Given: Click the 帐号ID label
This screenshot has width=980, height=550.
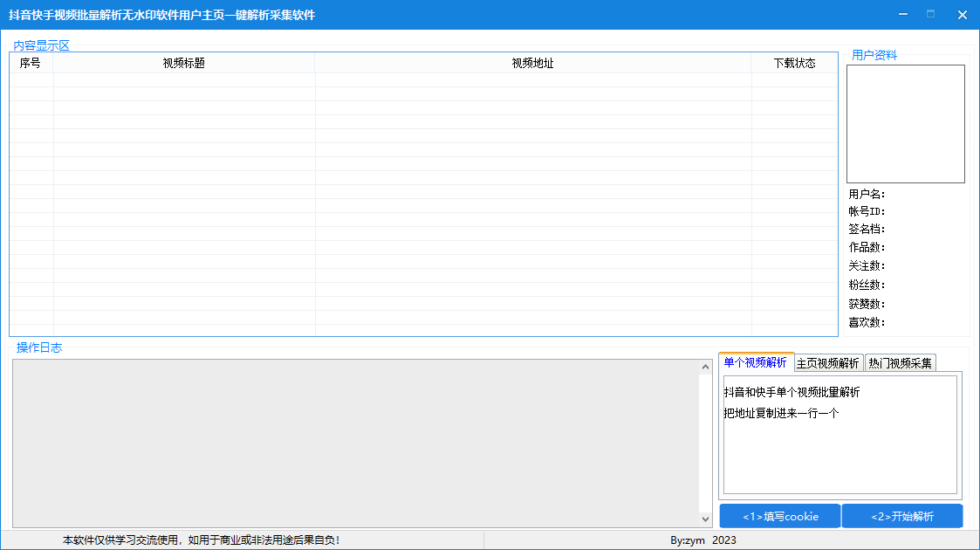Looking at the screenshot, I should point(867,212).
